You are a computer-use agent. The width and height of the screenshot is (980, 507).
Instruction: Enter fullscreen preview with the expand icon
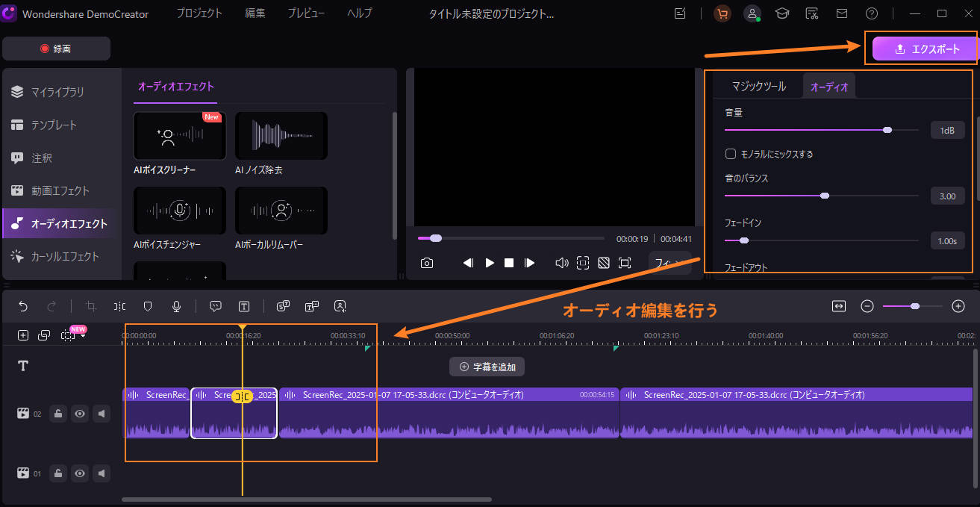point(624,263)
